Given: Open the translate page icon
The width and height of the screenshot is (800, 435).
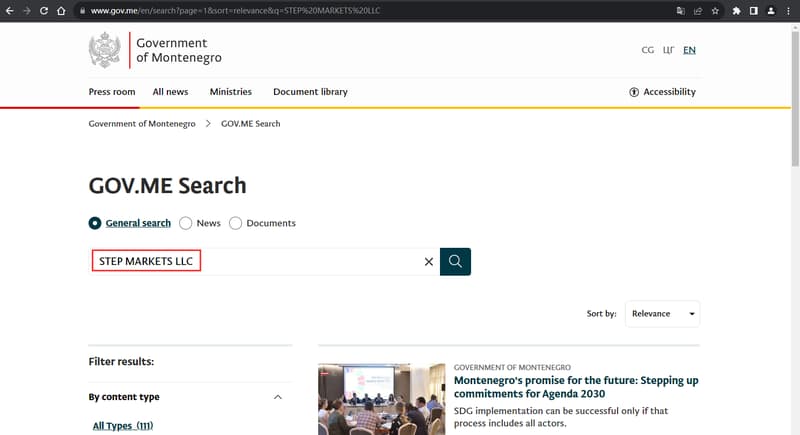Looking at the screenshot, I should coord(680,11).
